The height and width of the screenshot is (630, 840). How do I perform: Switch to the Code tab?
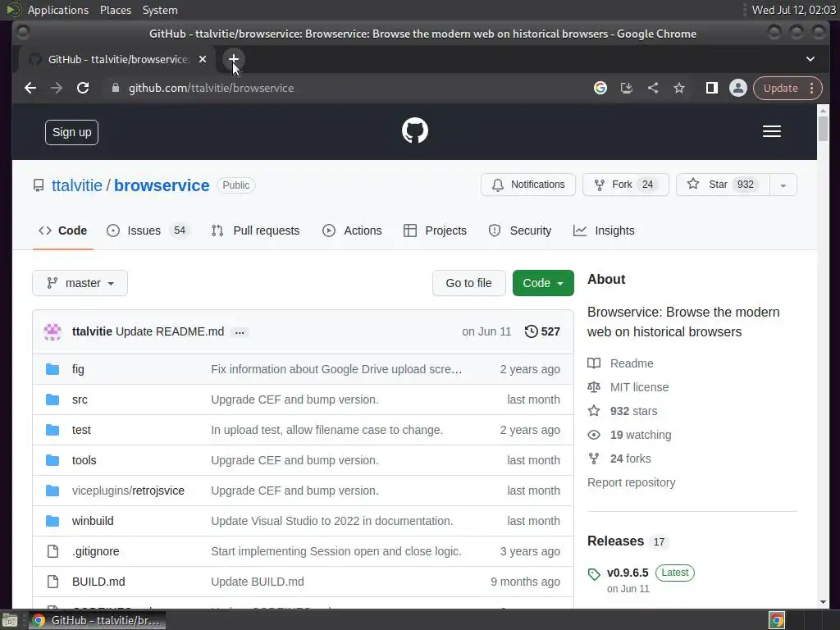pos(62,231)
